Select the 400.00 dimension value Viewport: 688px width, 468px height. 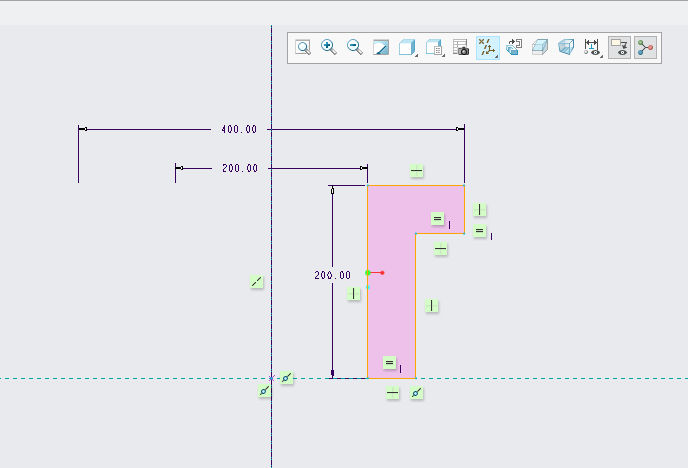pos(239,129)
